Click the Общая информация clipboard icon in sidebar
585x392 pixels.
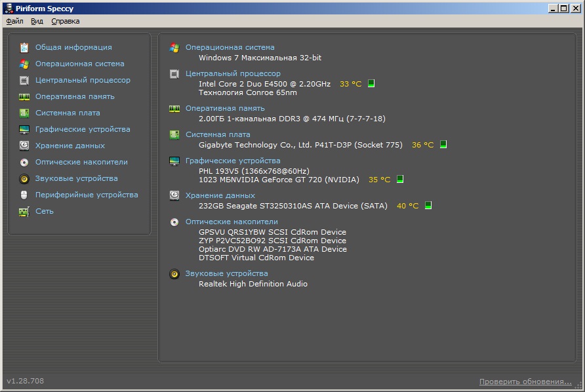24,47
